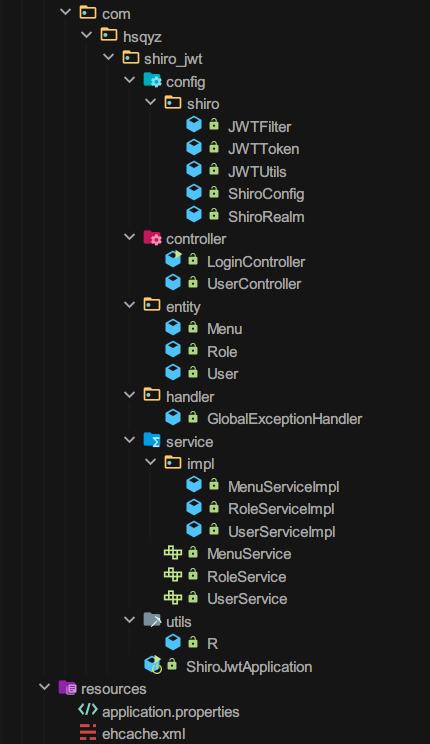430x744 pixels.
Task: Open UserServiceImpl class
Action: tap(281, 531)
